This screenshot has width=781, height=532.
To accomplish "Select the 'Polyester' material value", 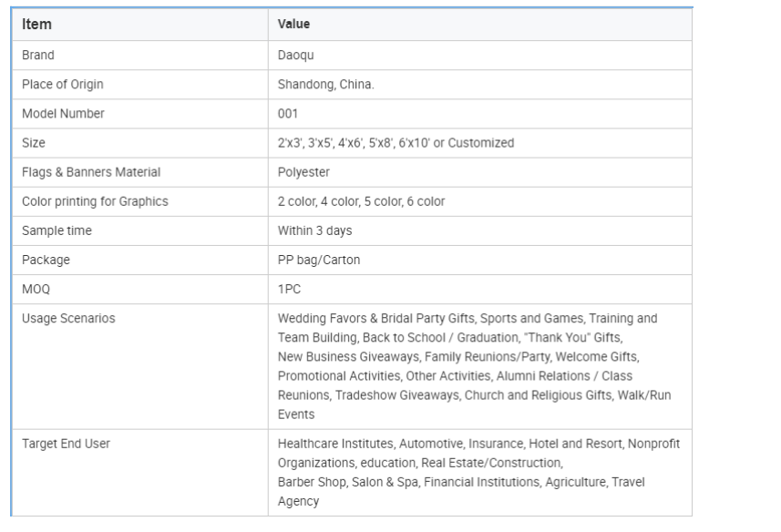I will point(303,172).
